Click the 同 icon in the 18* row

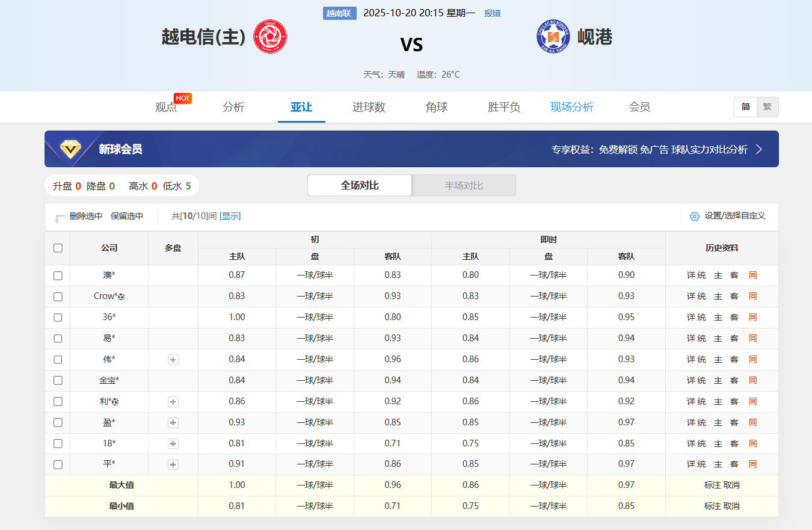pyautogui.click(x=752, y=443)
